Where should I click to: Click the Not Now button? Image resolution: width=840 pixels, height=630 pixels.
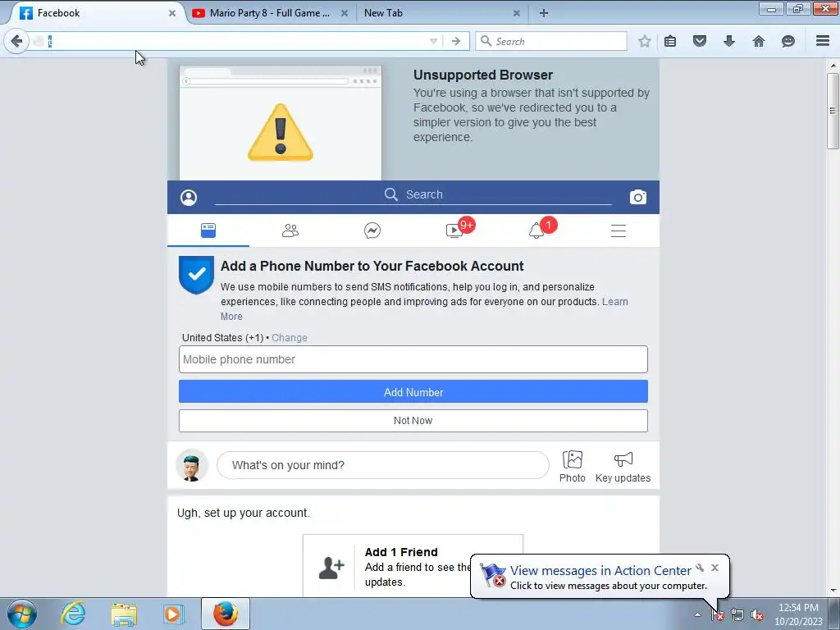tap(413, 421)
